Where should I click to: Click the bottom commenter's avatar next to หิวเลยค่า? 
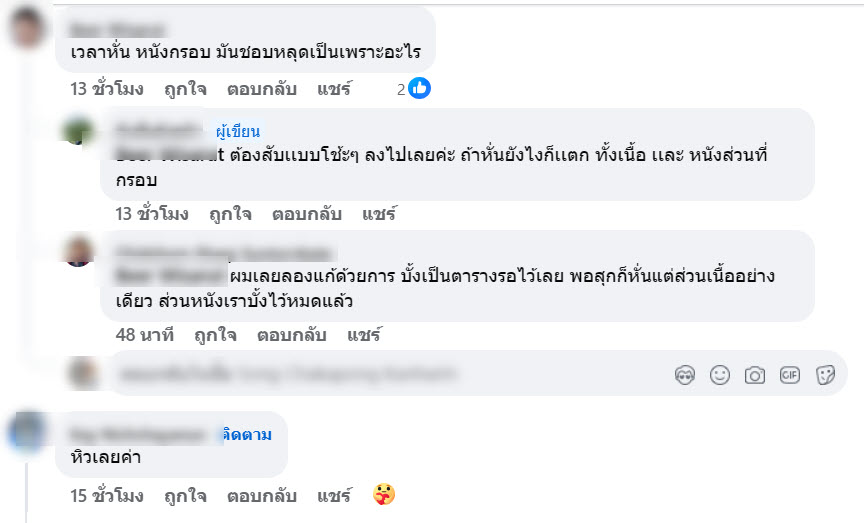26,433
